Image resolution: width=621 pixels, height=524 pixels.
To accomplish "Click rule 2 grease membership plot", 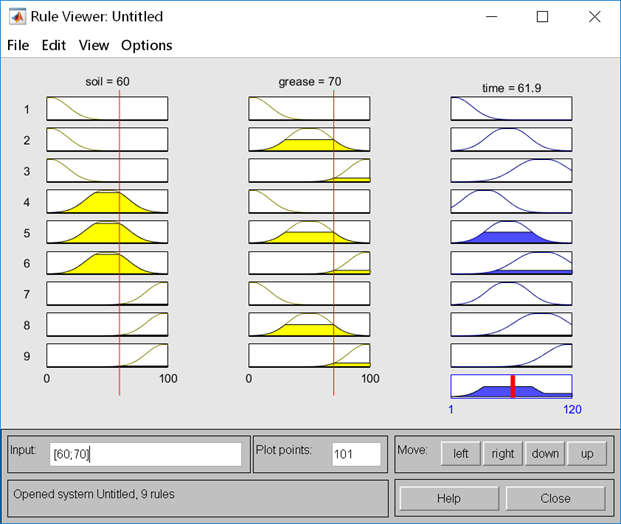I will click(x=309, y=139).
